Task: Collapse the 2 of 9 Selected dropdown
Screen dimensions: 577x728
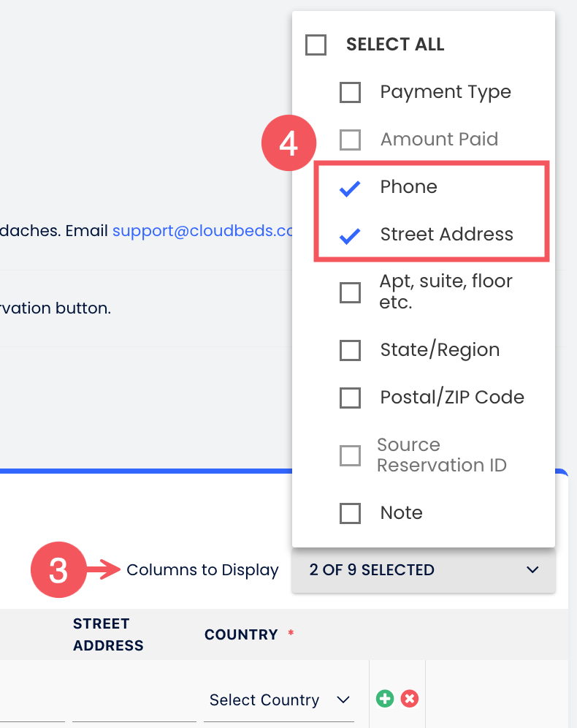Action: click(424, 570)
